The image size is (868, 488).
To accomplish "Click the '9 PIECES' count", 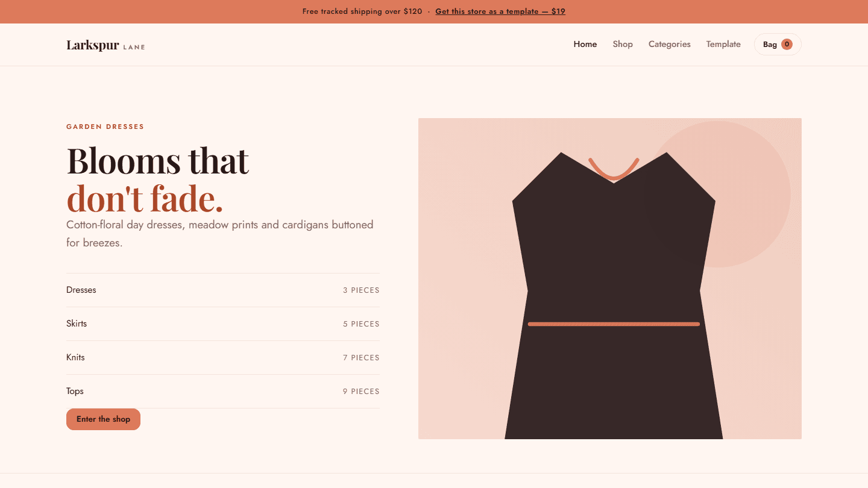I will (x=361, y=392).
